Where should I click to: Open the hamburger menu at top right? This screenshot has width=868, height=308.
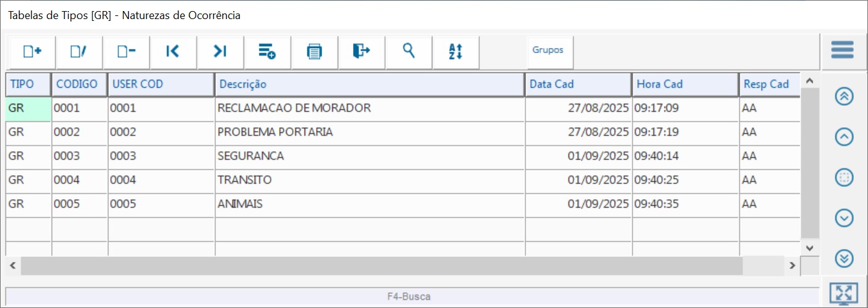pos(842,50)
